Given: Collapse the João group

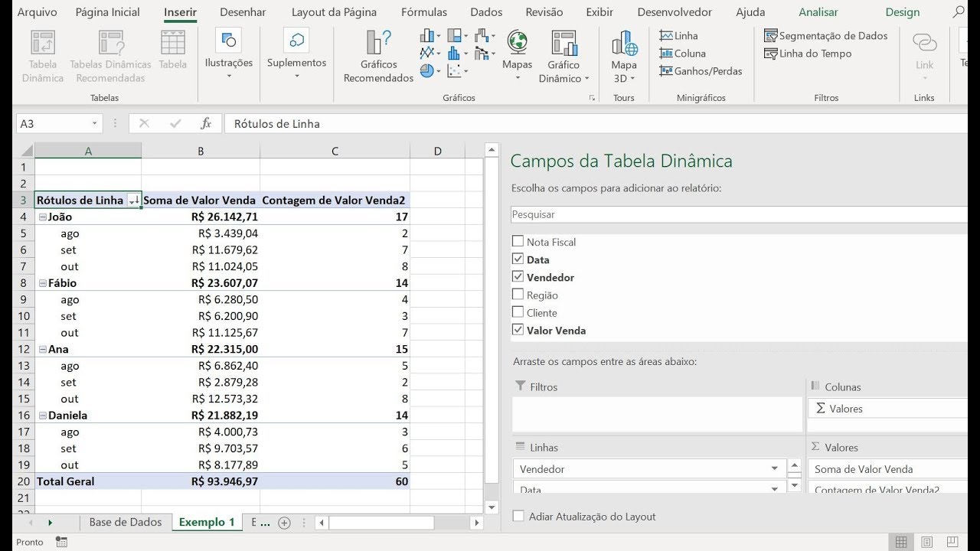Looking at the screenshot, I should [x=43, y=217].
